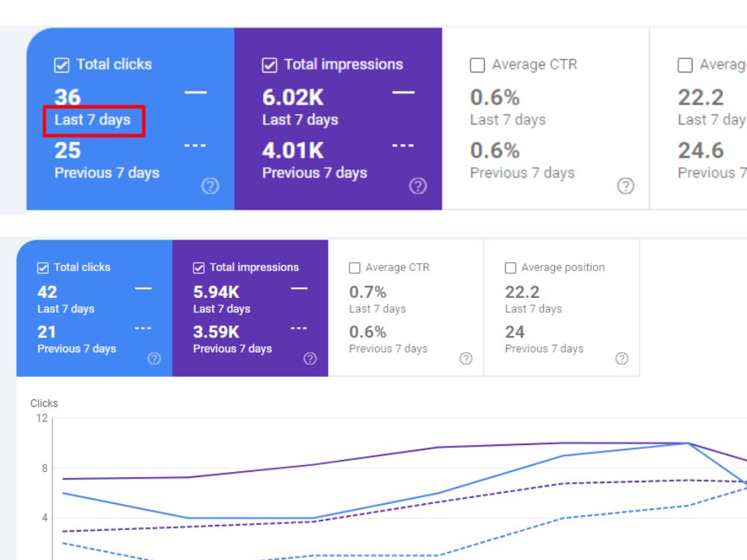
Task: Click the 25 previous clicks value
Action: click(68, 151)
